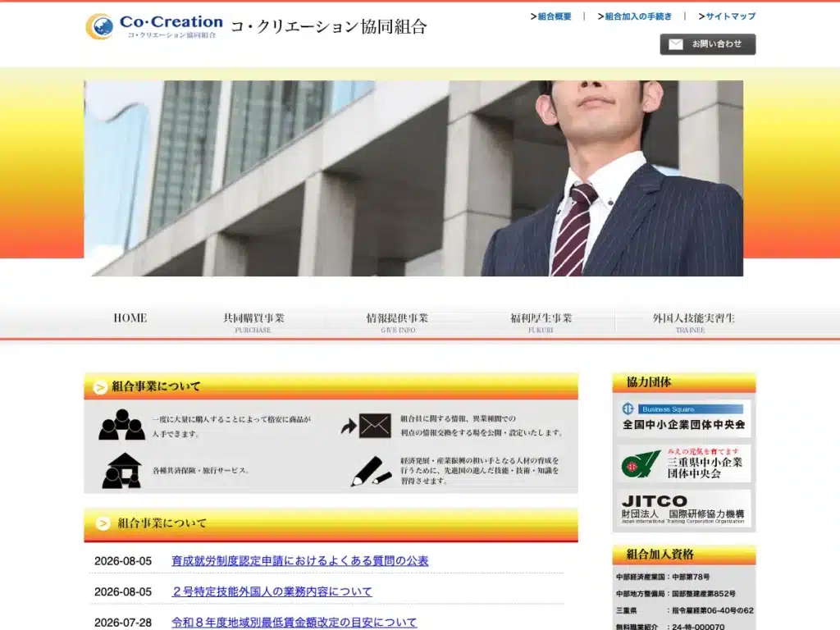Click the businessman hero banner image
Viewport: 840px width, 630px height.
[413, 178]
